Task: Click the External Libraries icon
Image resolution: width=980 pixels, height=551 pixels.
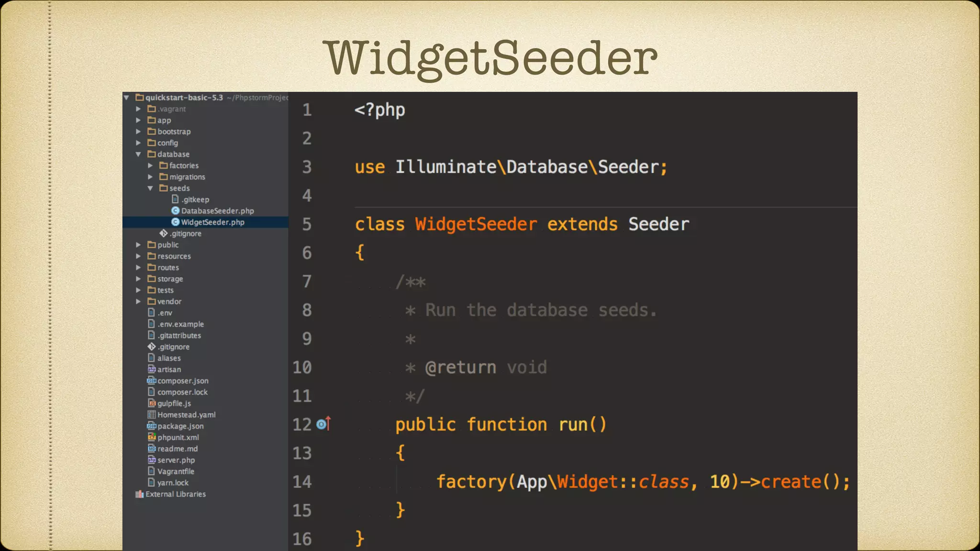Action: 140,494
